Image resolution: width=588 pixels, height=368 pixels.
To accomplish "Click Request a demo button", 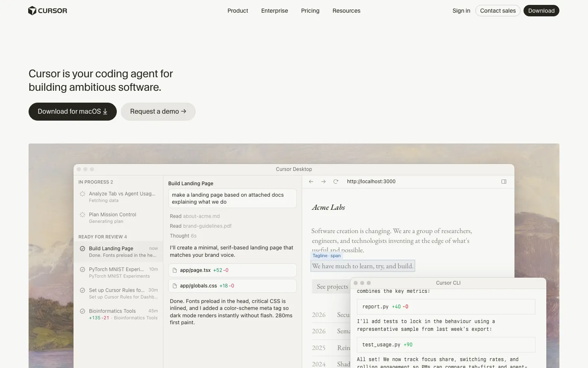I will click(x=158, y=112).
